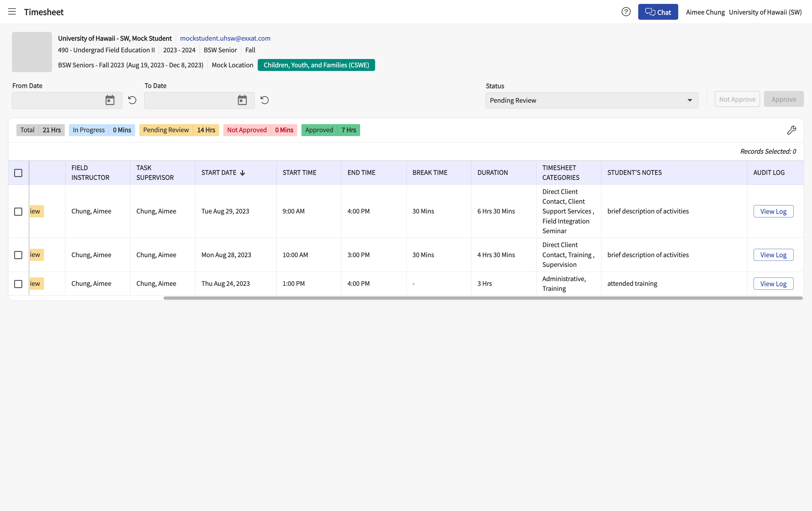Click University of Hawaii (SW) label

765,12
